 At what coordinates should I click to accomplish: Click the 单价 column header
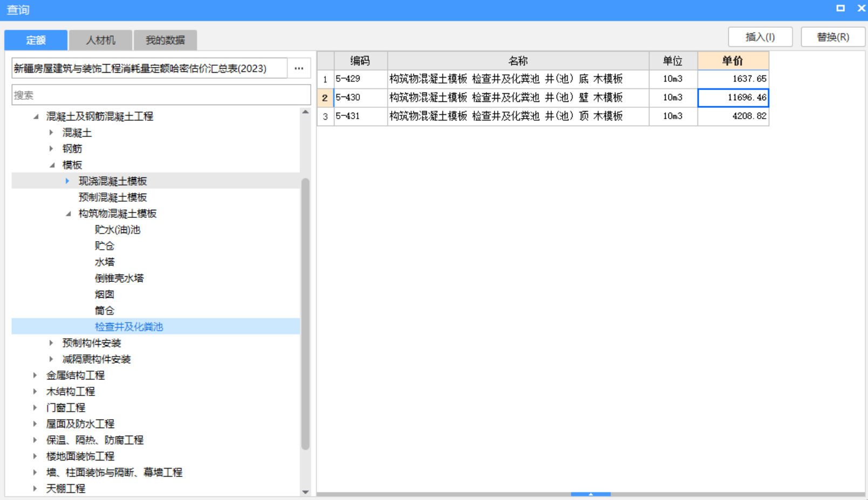click(x=733, y=60)
